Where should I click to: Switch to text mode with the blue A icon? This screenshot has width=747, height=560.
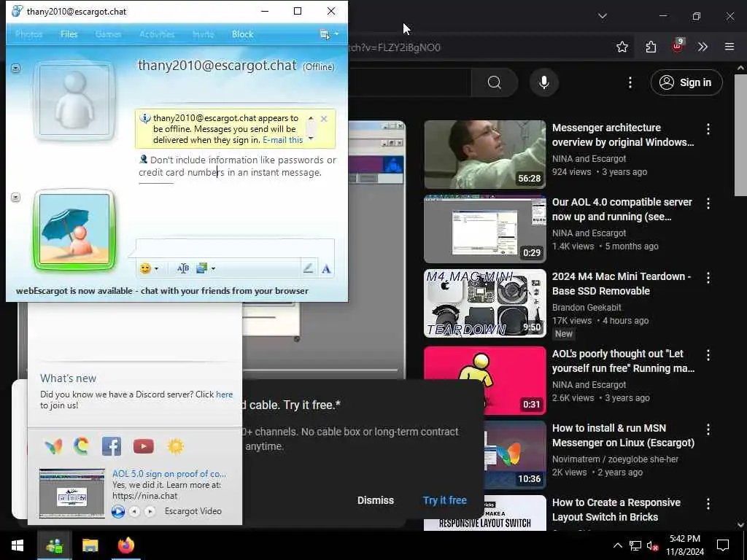point(326,269)
